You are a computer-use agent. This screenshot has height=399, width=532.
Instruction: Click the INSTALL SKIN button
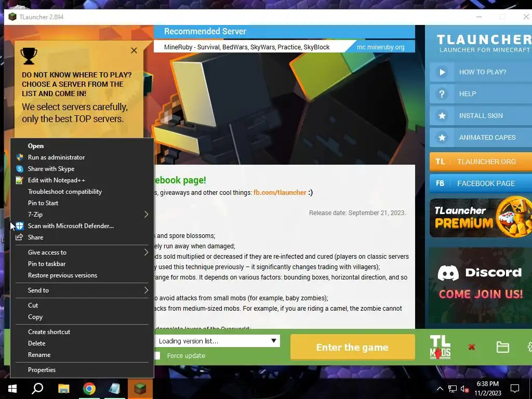(481, 116)
